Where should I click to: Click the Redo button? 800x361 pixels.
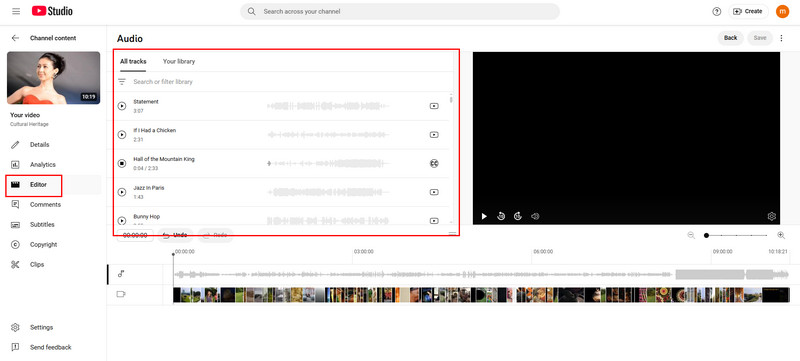click(x=215, y=235)
